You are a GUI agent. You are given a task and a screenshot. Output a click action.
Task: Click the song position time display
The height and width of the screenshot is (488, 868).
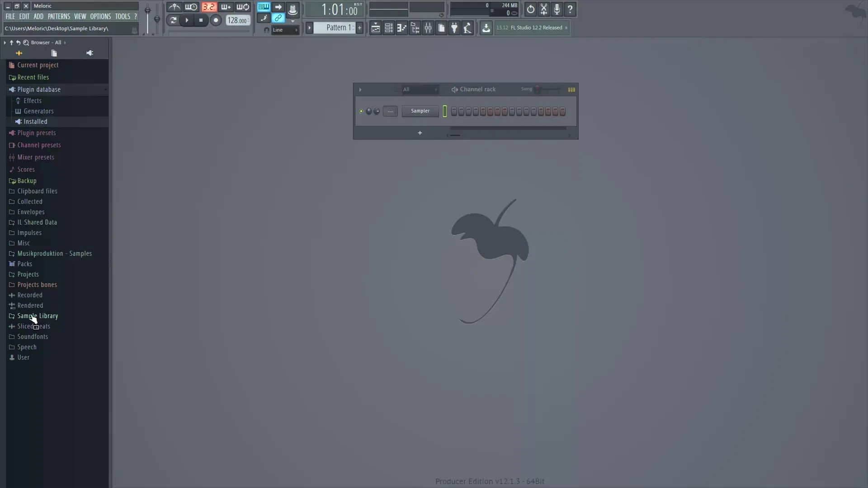pos(335,9)
